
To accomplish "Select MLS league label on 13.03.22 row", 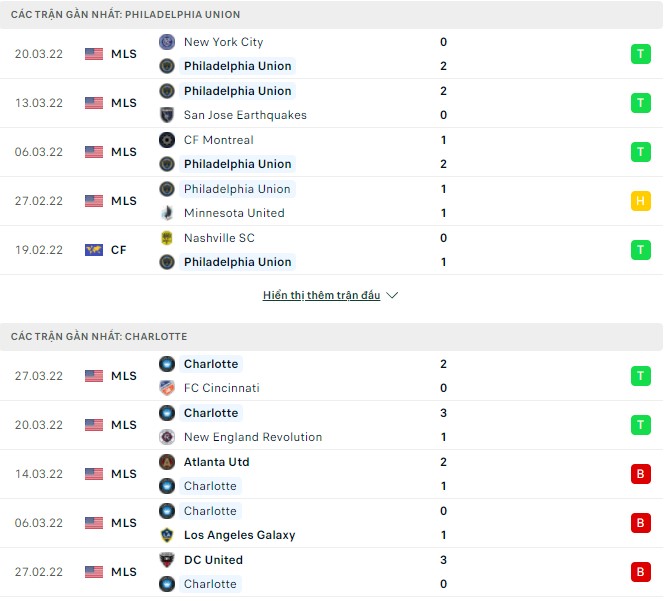I will click(124, 103).
